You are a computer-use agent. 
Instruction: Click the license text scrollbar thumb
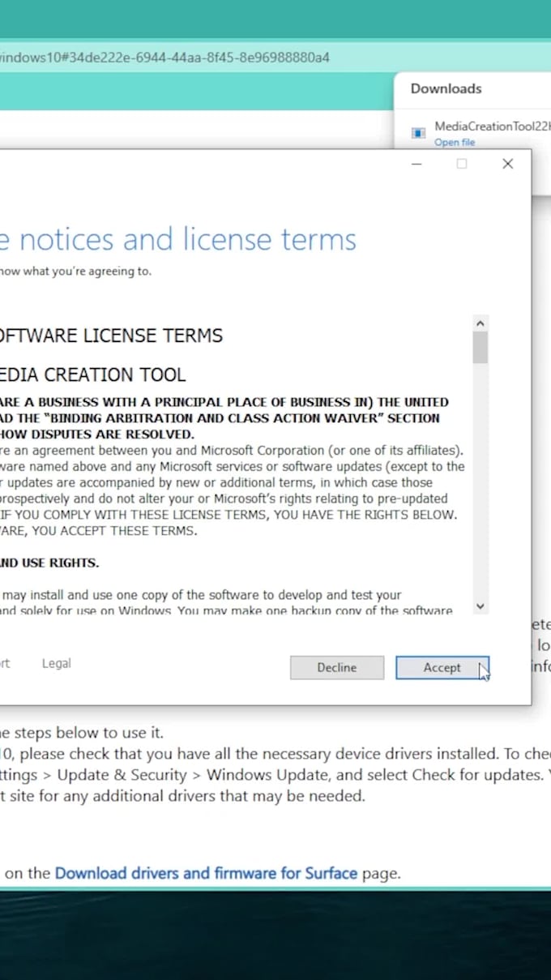point(481,347)
